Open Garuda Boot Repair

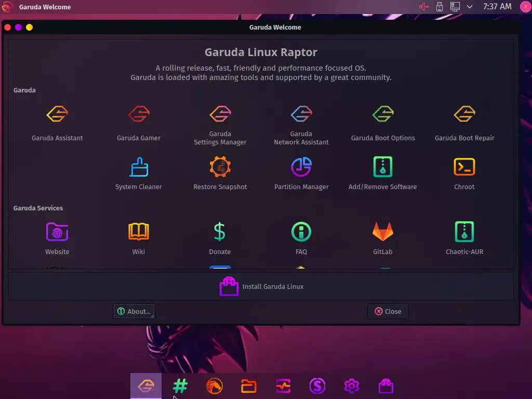[x=464, y=123]
